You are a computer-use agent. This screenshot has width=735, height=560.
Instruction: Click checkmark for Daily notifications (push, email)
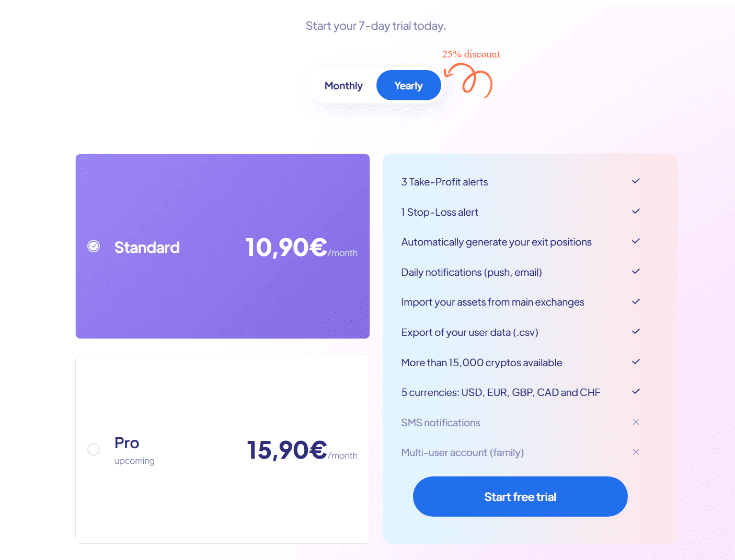coord(636,272)
